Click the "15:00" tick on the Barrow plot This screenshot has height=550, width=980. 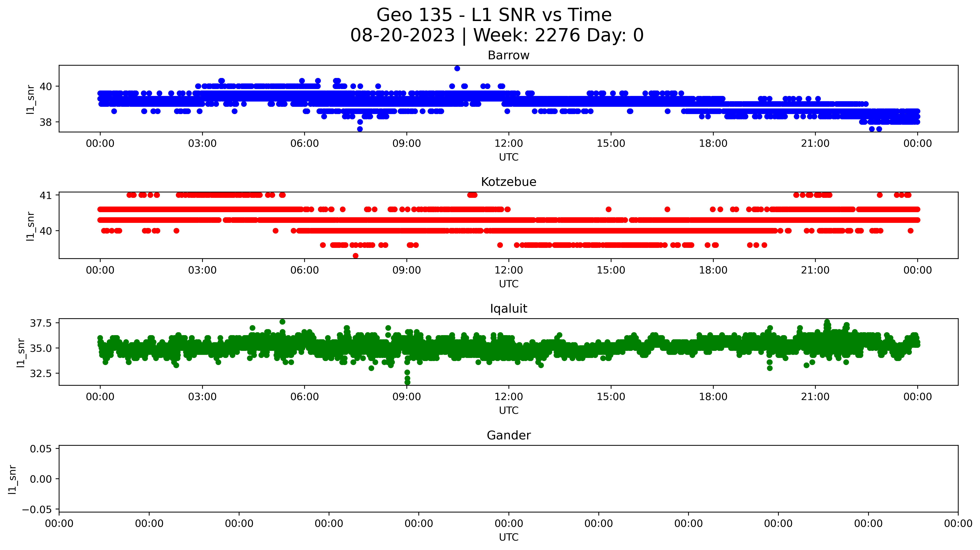tap(611, 144)
